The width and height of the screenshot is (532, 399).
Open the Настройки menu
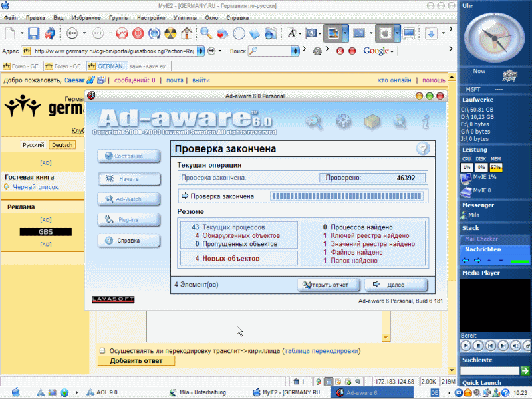151,18
